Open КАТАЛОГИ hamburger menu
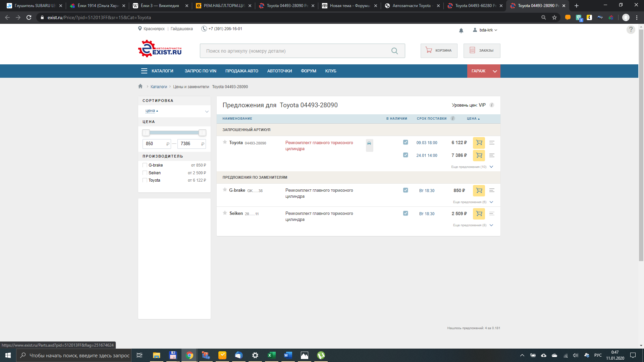This screenshot has width=644, height=362. [x=157, y=71]
